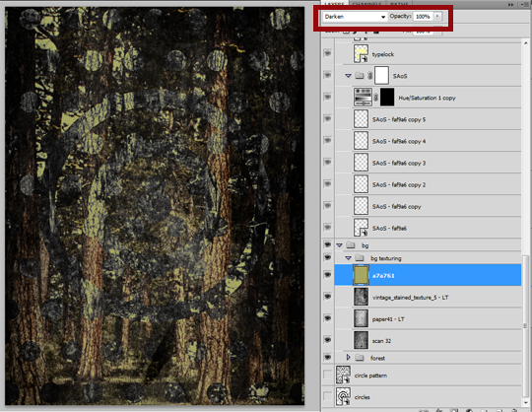Toggle visibility of the SAoS group
The width and height of the screenshot is (532, 412).
[x=327, y=75]
